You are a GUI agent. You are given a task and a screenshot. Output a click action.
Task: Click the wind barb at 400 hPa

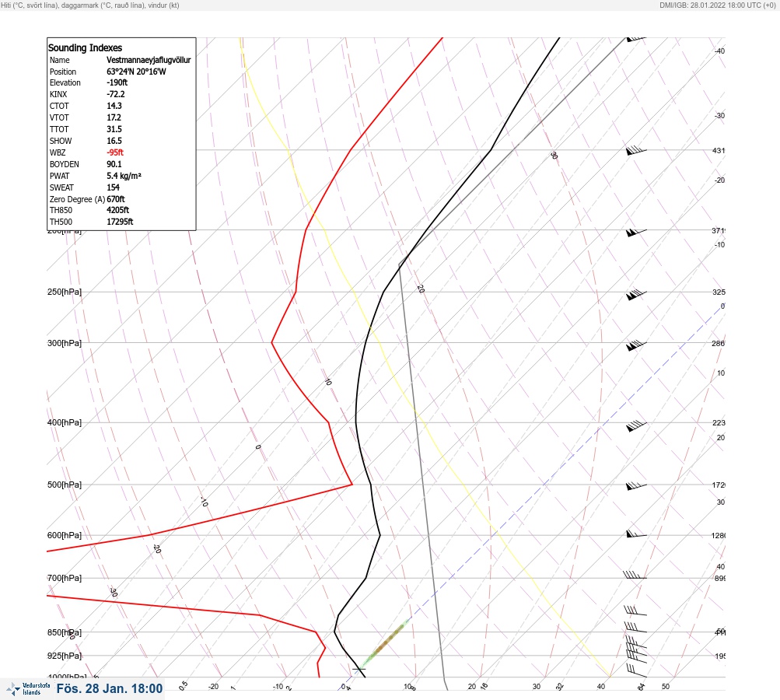[636, 425]
